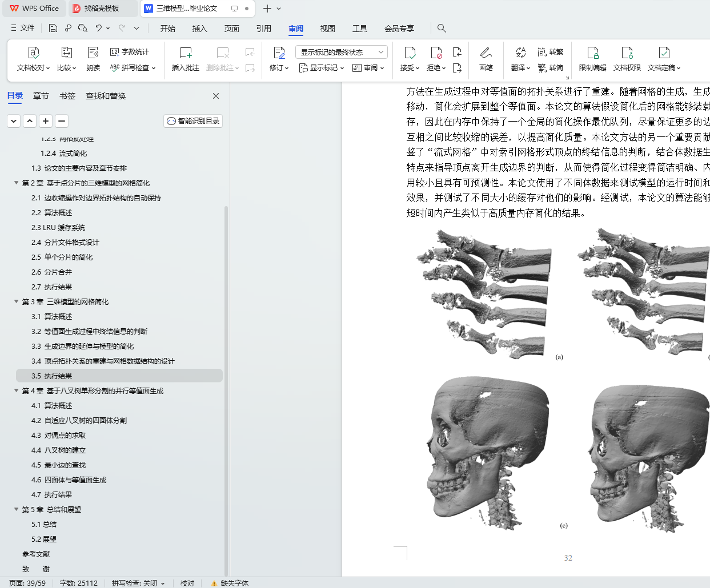710x588 pixels.
Task: Open the 视图 ribbon tab
Action: pos(327,28)
